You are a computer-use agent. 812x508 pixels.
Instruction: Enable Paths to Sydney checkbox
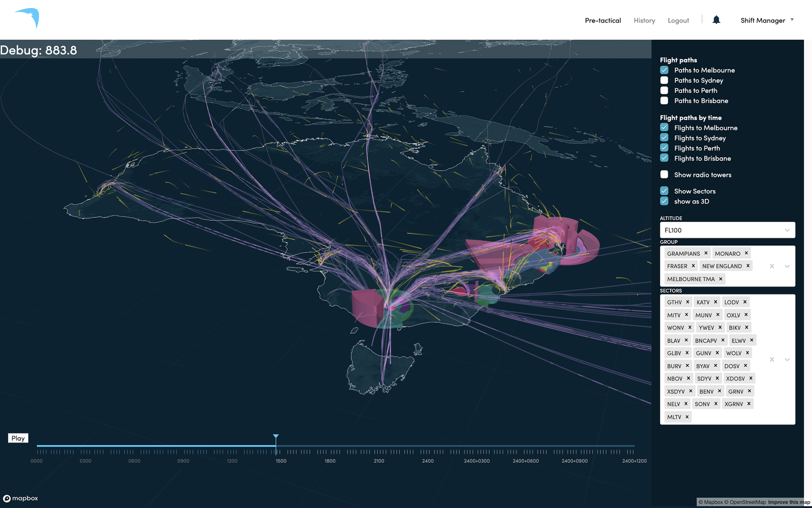(664, 80)
